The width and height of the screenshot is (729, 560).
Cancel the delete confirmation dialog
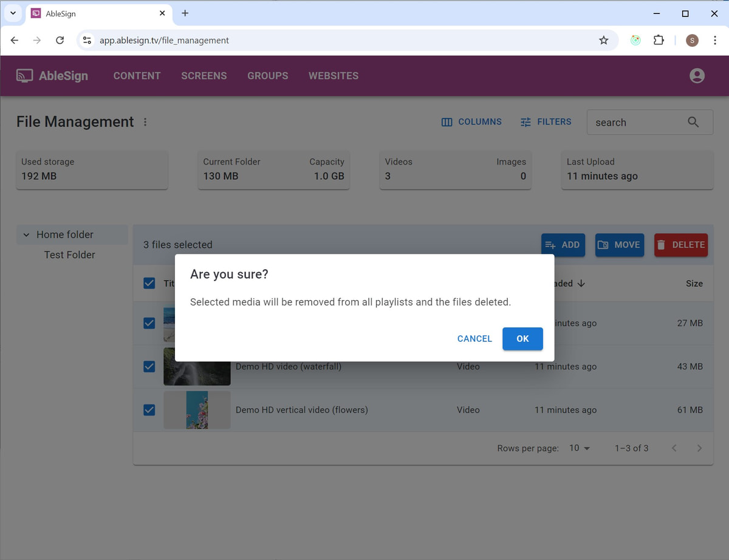pyautogui.click(x=474, y=338)
